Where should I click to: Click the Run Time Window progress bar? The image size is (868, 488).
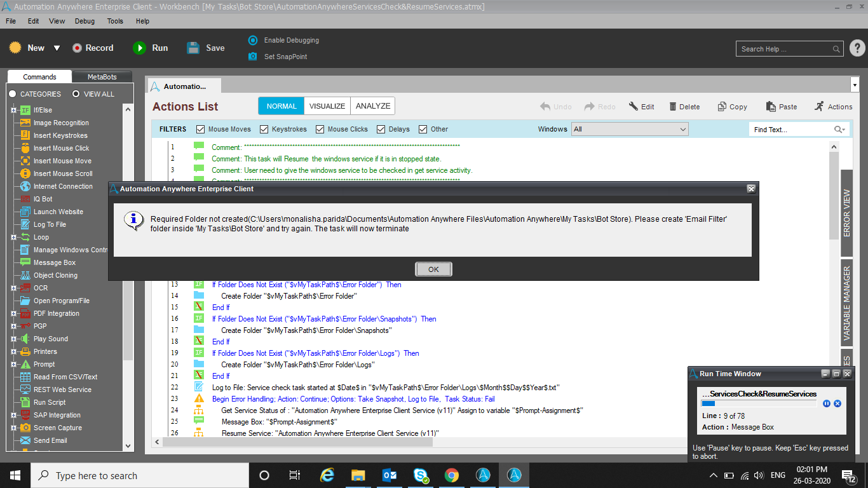[x=759, y=403]
